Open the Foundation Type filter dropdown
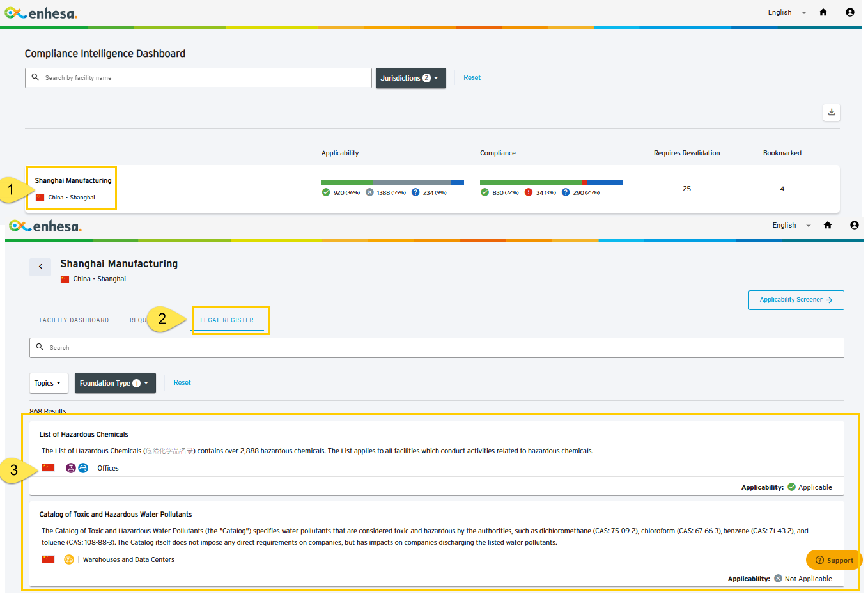Viewport: 868px width, 601px height. click(x=115, y=383)
